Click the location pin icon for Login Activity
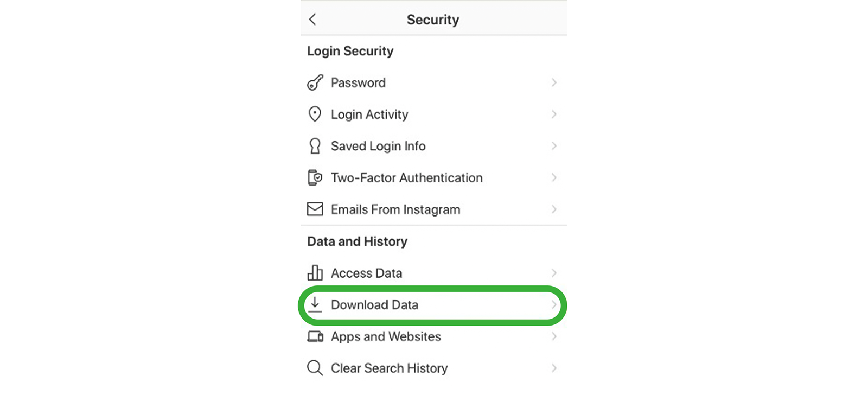The height and width of the screenshot is (401, 868). pos(315,114)
